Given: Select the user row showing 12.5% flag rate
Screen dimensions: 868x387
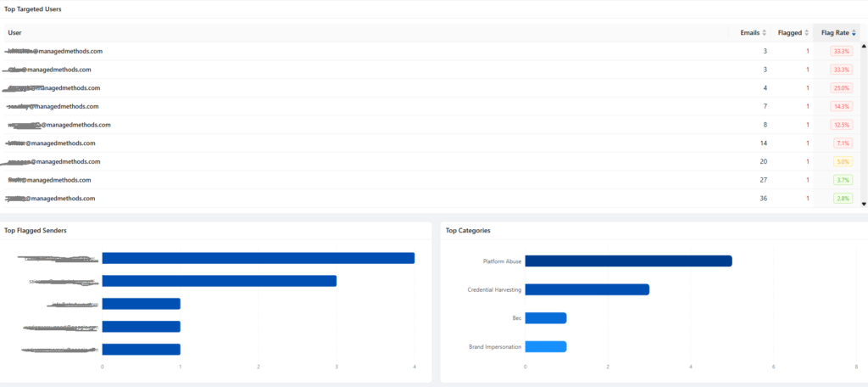Looking at the screenshot, I should [431, 125].
